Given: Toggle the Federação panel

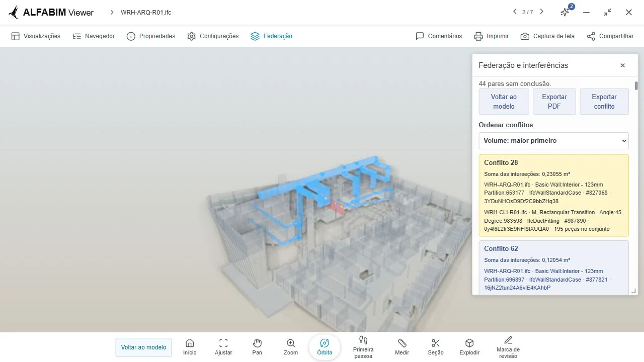Looking at the screenshot, I should [271, 36].
